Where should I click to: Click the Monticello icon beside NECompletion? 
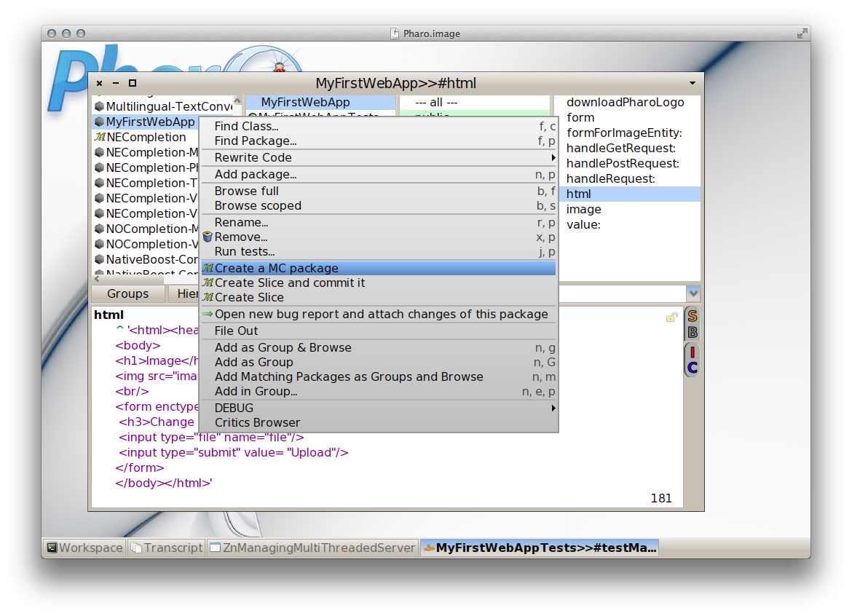coord(100,137)
